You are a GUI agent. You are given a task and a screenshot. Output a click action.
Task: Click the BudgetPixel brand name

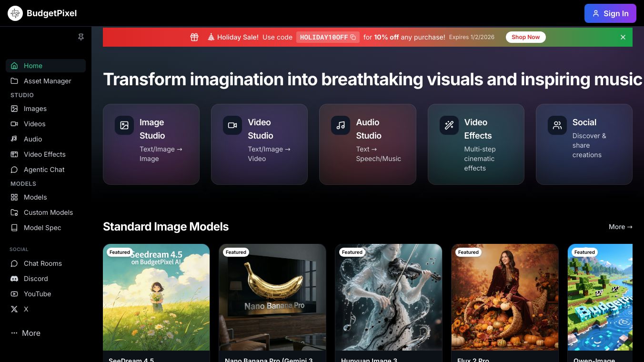tap(52, 13)
